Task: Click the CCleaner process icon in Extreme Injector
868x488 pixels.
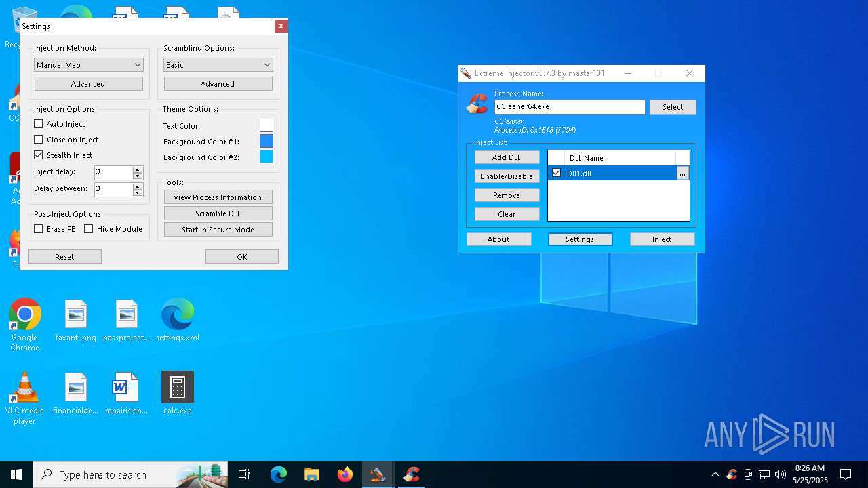Action: click(477, 104)
